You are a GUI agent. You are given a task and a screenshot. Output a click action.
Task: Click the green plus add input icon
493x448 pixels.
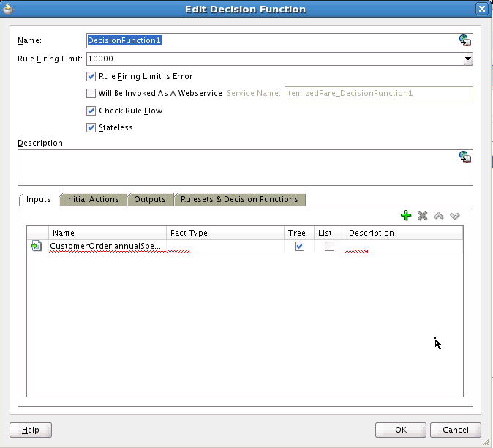(406, 216)
